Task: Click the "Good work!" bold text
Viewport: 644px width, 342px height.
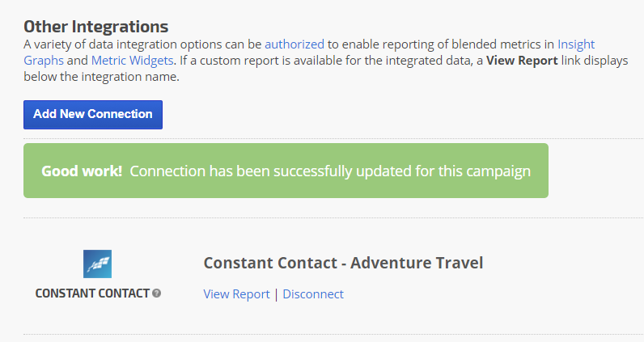Action: pyautogui.click(x=82, y=171)
